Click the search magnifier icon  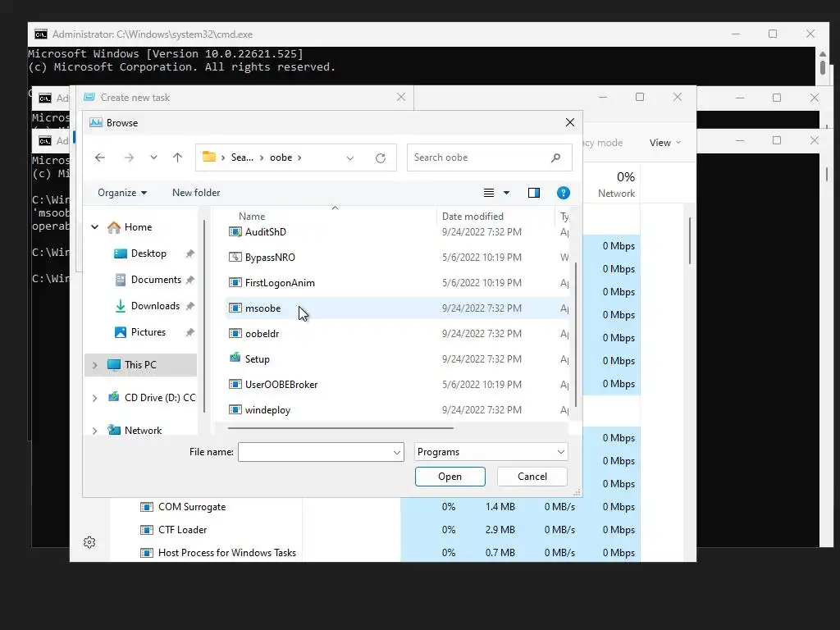555,157
